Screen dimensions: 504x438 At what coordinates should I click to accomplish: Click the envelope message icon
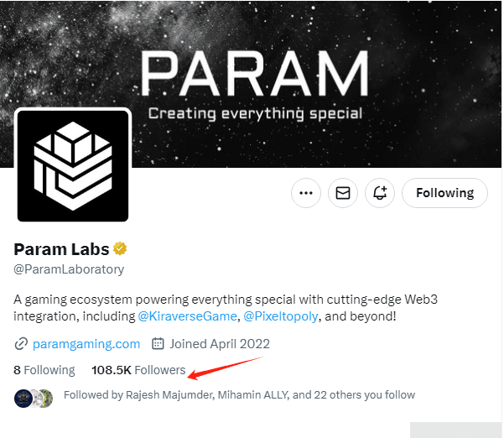pyautogui.click(x=343, y=193)
